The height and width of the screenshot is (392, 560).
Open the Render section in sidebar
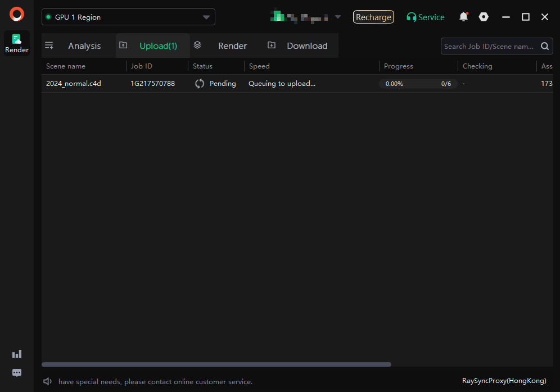coord(17,43)
